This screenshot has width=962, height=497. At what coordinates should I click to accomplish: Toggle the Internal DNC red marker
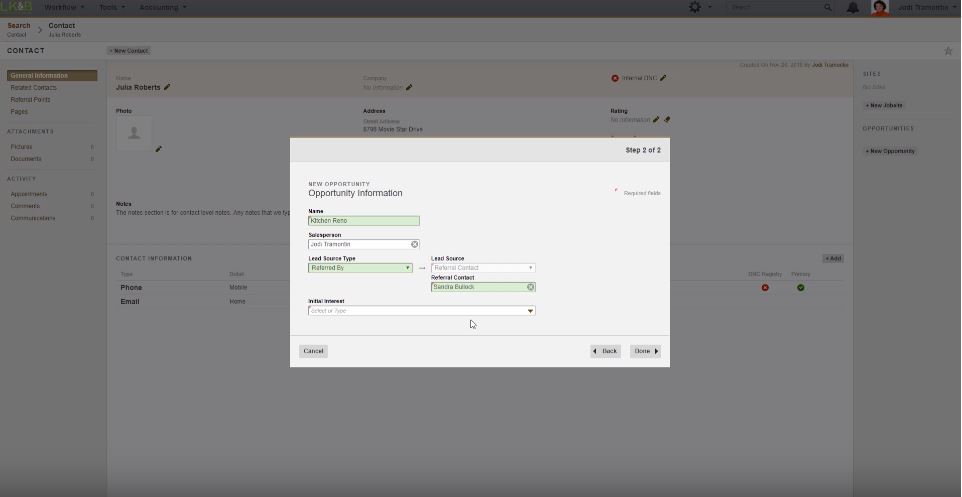(615, 78)
